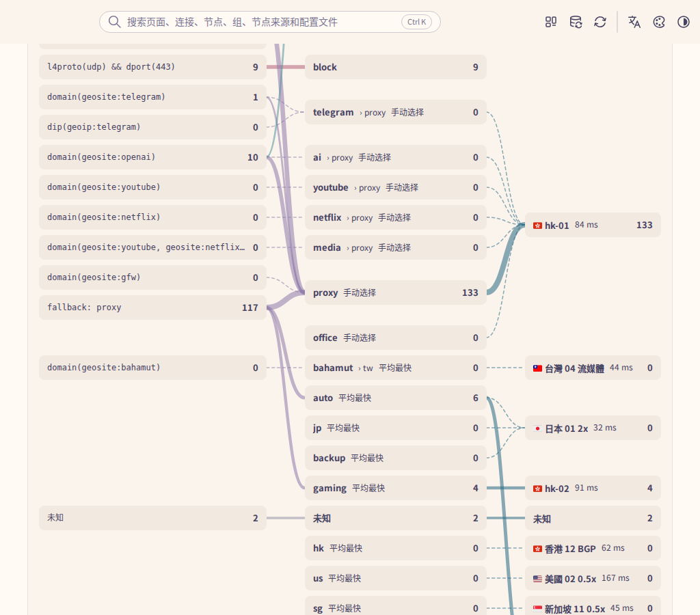Click the refresh arrows icon
The width and height of the screenshot is (700, 615).
(600, 22)
